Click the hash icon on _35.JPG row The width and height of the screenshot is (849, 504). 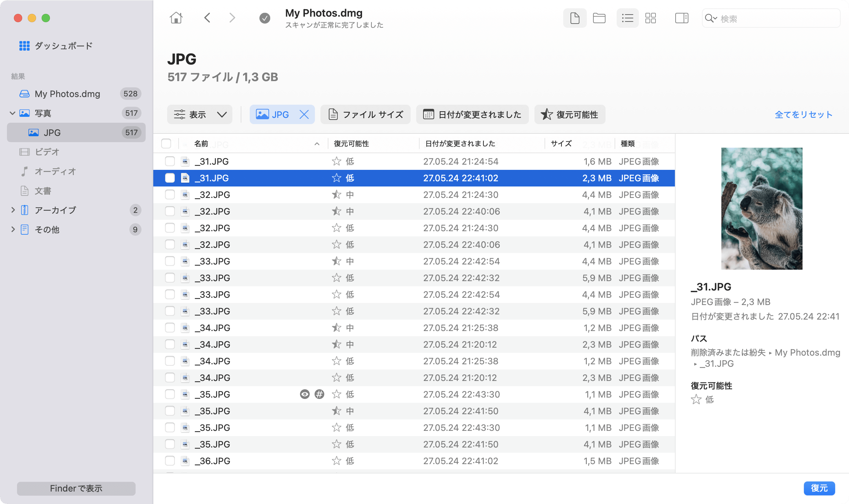click(319, 394)
